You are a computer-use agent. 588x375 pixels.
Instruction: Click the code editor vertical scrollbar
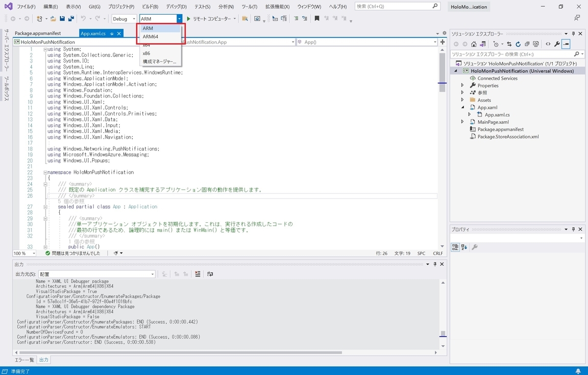coord(442,147)
